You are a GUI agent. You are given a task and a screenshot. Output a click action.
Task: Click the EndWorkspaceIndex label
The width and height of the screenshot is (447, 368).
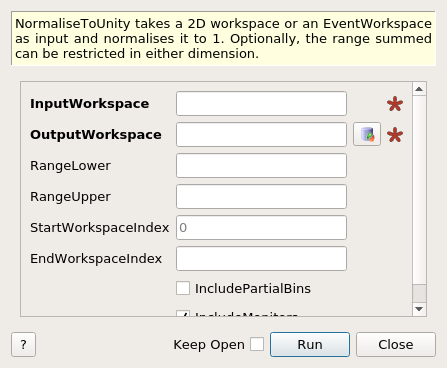pyautogui.click(x=96, y=259)
